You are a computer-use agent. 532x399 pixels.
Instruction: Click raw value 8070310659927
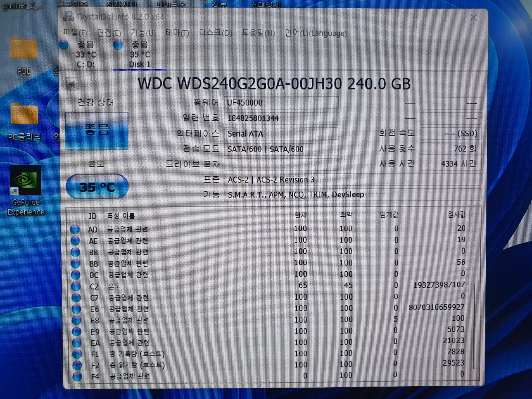pos(436,307)
